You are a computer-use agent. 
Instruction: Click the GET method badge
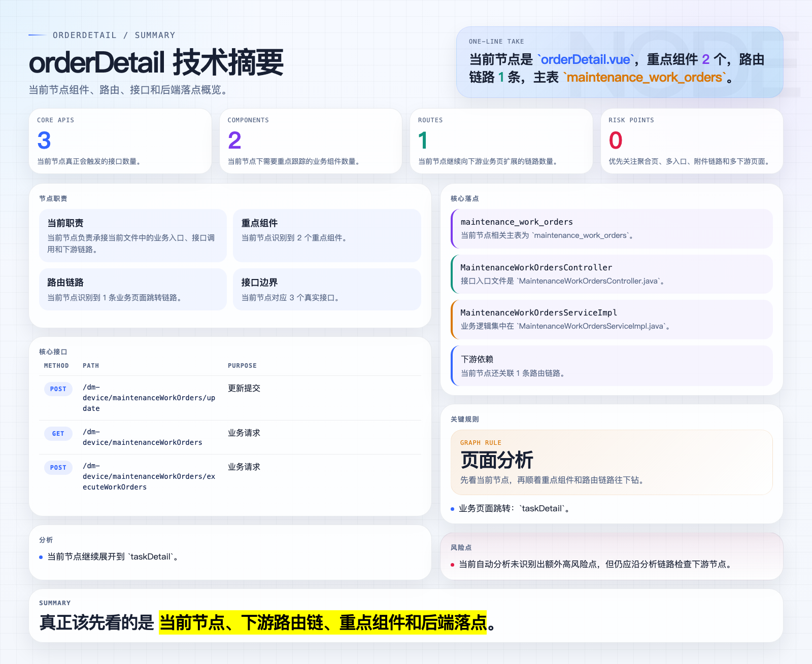pyautogui.click(x=58, y=434)
